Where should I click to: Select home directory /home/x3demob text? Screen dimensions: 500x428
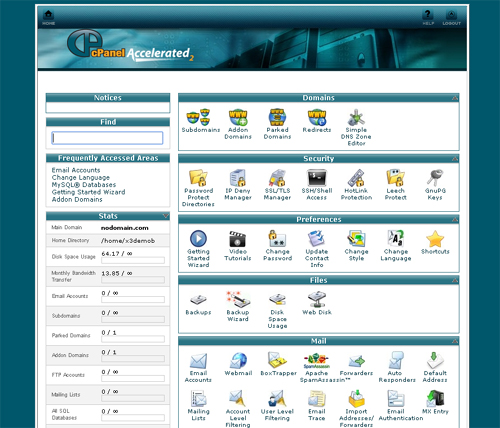pos(128,241)
